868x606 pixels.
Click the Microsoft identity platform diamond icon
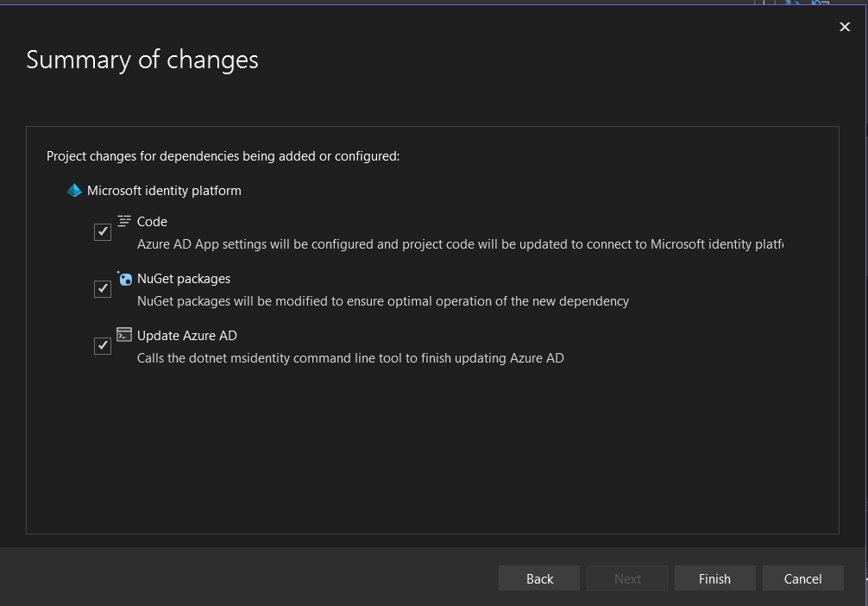click(x=74, y=191)
